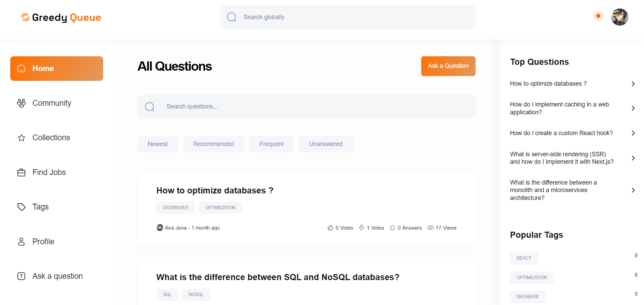Select the Recommended filter tab

click(x=214, y=144)
